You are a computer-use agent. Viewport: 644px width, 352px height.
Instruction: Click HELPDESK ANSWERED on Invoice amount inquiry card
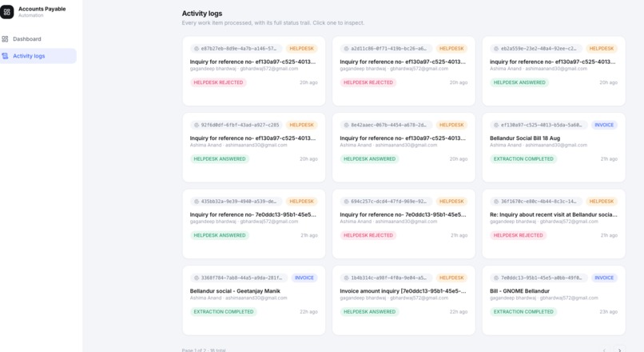(369, 312)
